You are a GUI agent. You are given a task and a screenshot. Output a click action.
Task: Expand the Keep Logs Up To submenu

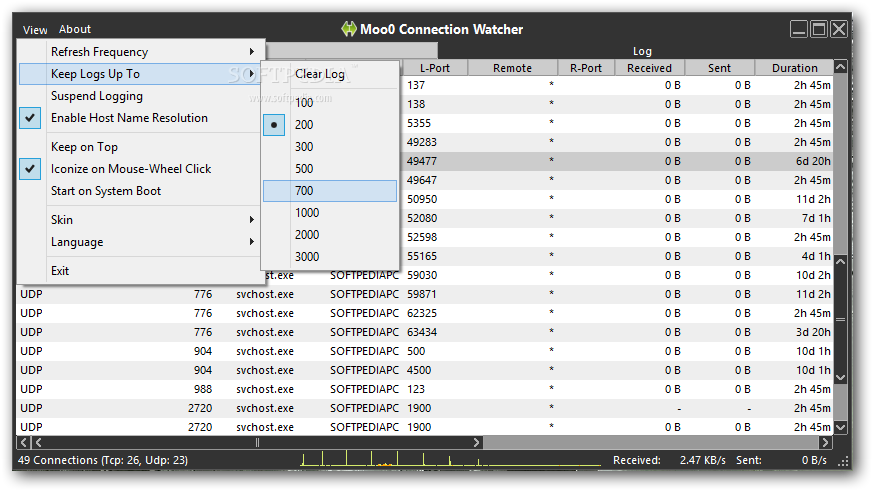(140, 74)
